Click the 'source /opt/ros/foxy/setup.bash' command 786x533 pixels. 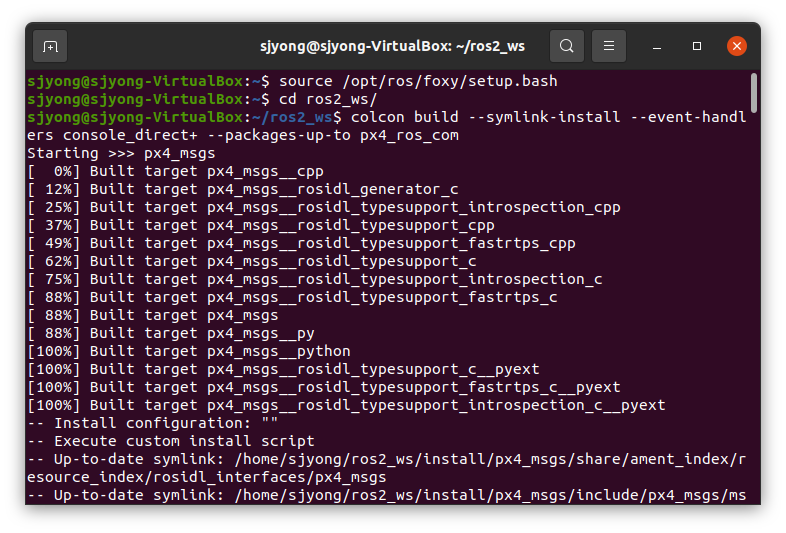pos(418,81)
